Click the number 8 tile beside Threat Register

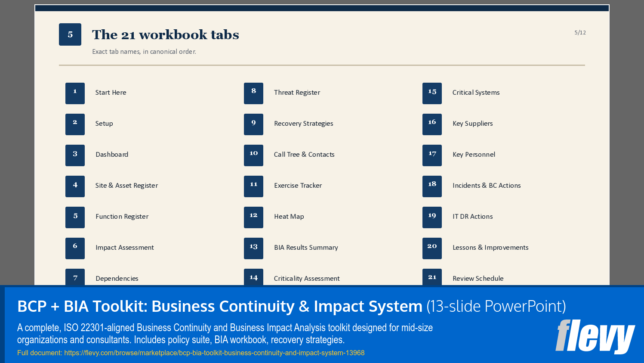(x=253, y=93)
